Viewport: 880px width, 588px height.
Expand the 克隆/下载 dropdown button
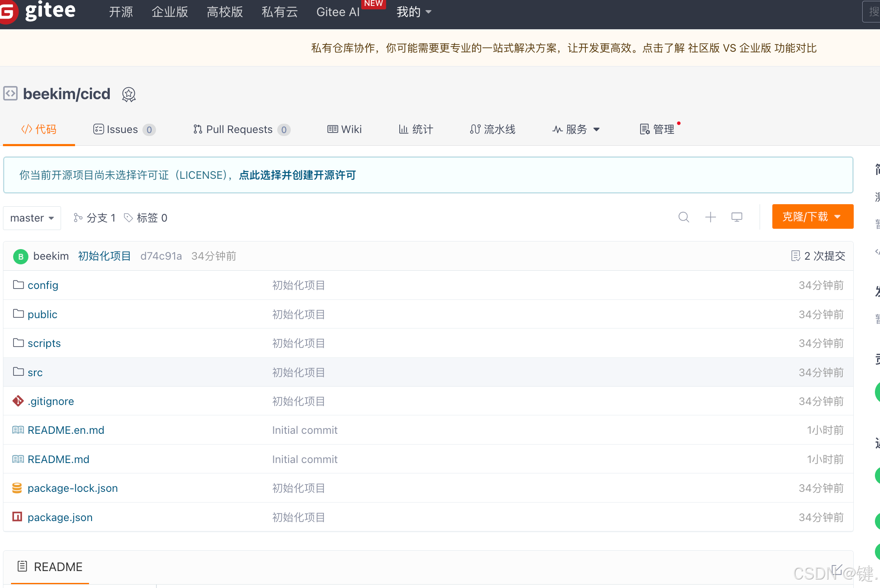click(812, 216)
